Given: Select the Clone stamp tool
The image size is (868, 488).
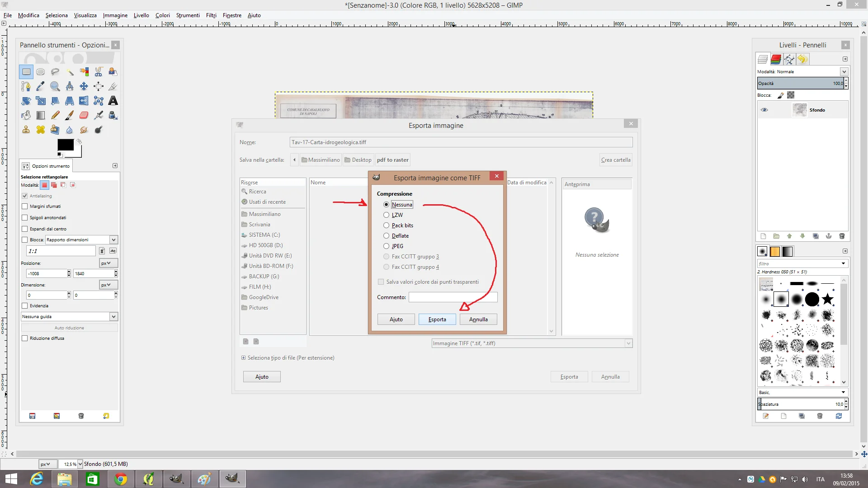Looking at the screenshot, I should click(26, 130).
